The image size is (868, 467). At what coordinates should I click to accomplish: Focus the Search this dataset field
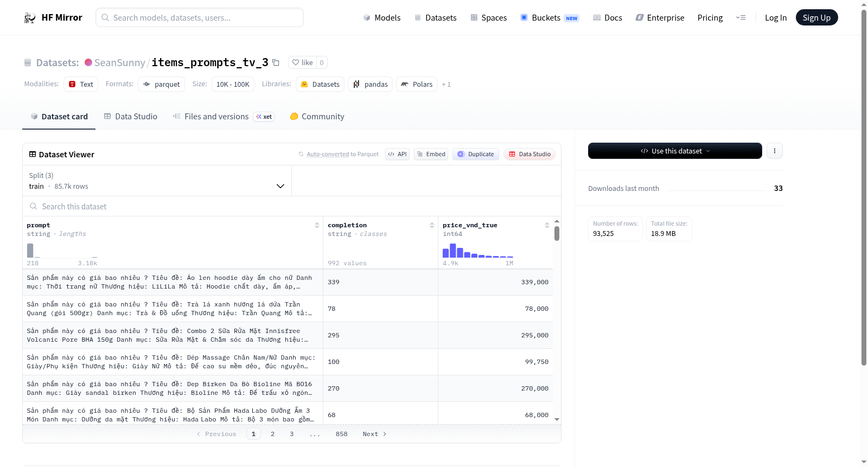pos(292,206)
